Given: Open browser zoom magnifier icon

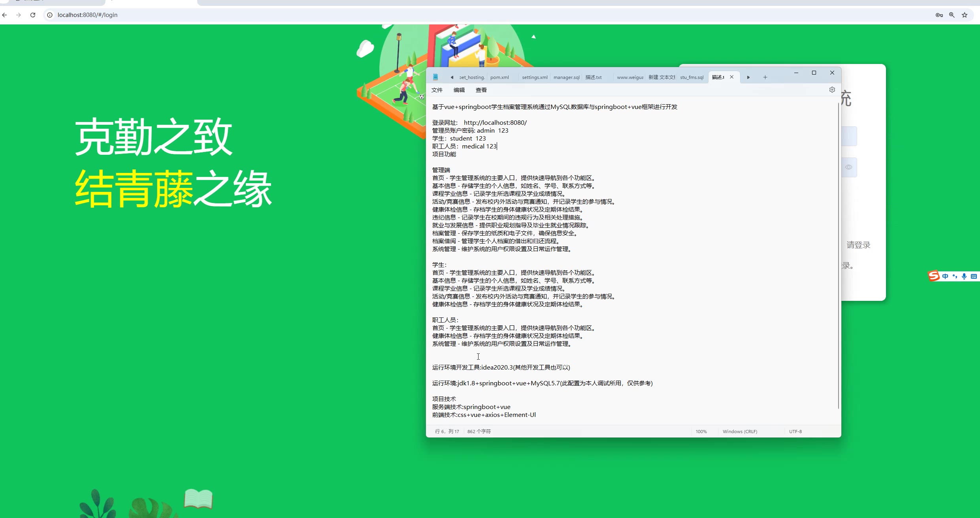Looking at the screenshot, I should [x=952, y=15].
